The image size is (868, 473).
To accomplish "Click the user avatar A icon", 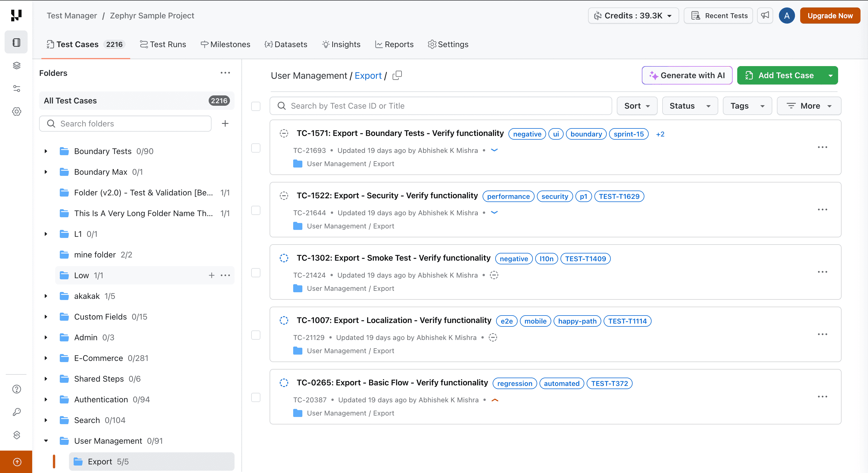I will (786, 16).
